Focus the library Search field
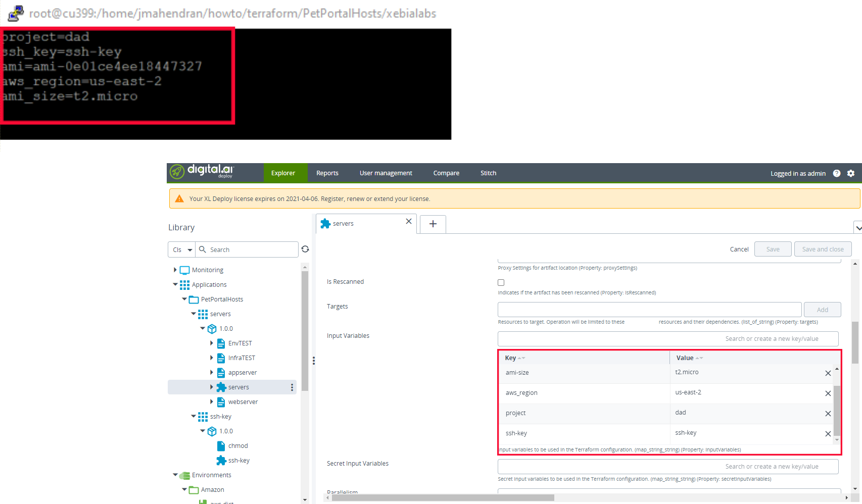The width and height of the screenshot is (862, 504). point(247,249)
